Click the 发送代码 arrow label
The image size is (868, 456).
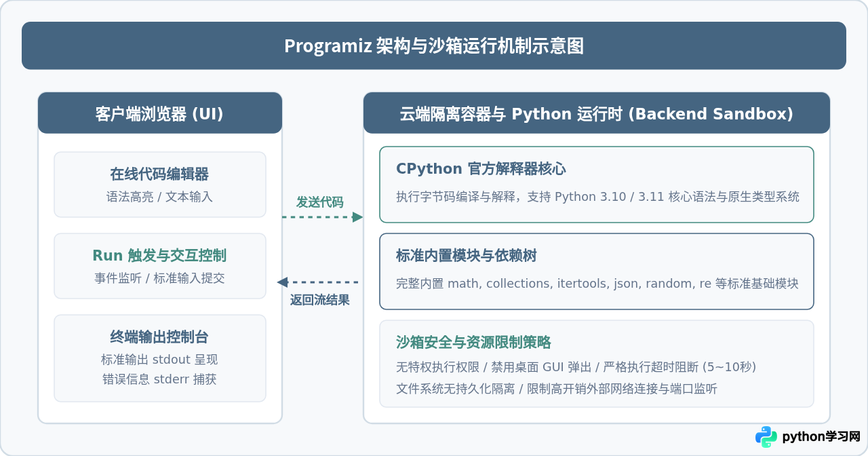319,202
